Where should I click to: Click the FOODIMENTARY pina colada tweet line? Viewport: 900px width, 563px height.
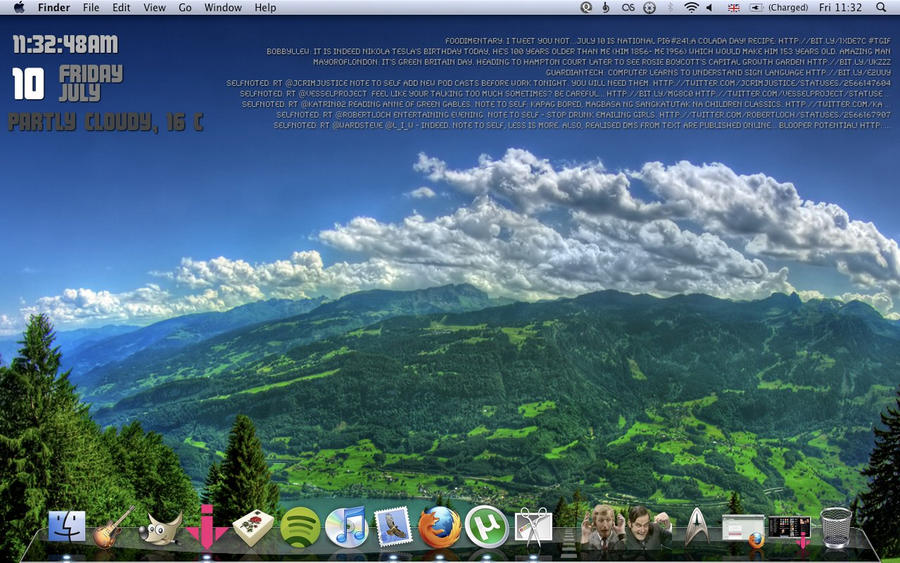click(x=668, y=41)
